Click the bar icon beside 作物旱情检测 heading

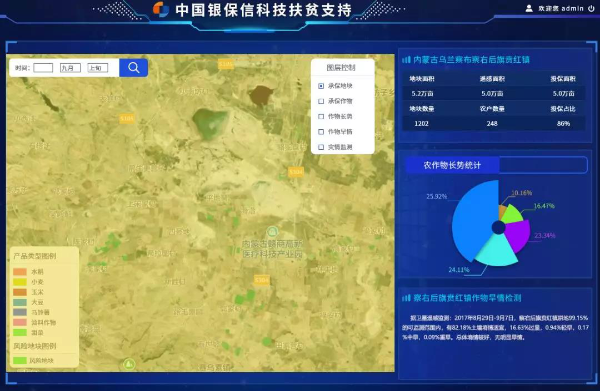[x=406, y=298]
